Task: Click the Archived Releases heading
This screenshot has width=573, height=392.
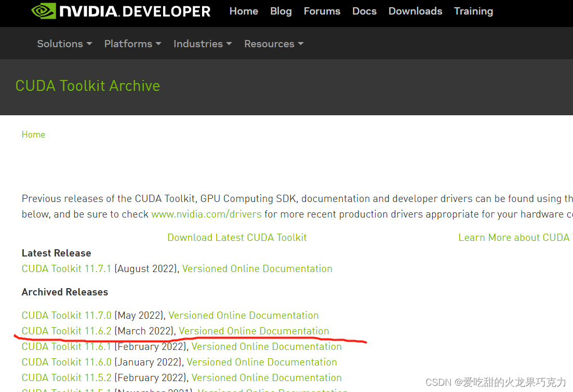Action: pyautogui.click(x=65, y=292)
